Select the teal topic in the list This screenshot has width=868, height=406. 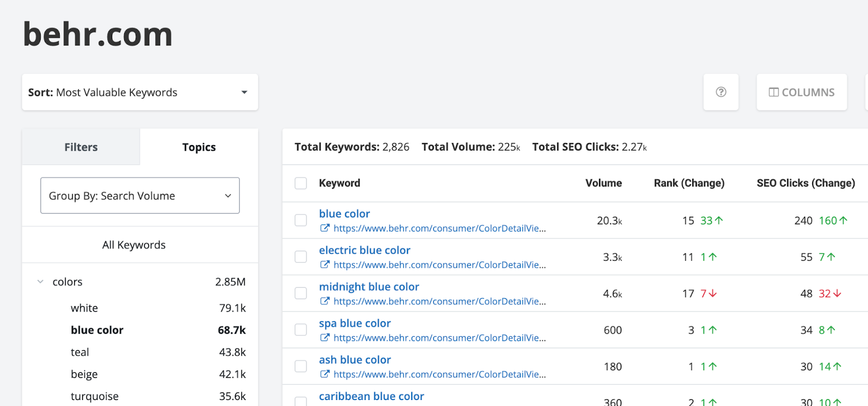(80, 352)
